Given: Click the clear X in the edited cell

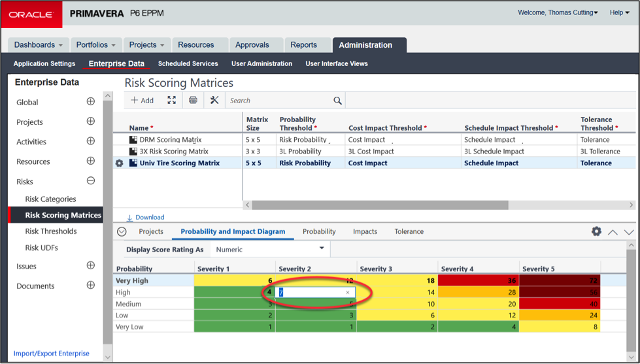Looking at the screenshot, I should 348,292.
